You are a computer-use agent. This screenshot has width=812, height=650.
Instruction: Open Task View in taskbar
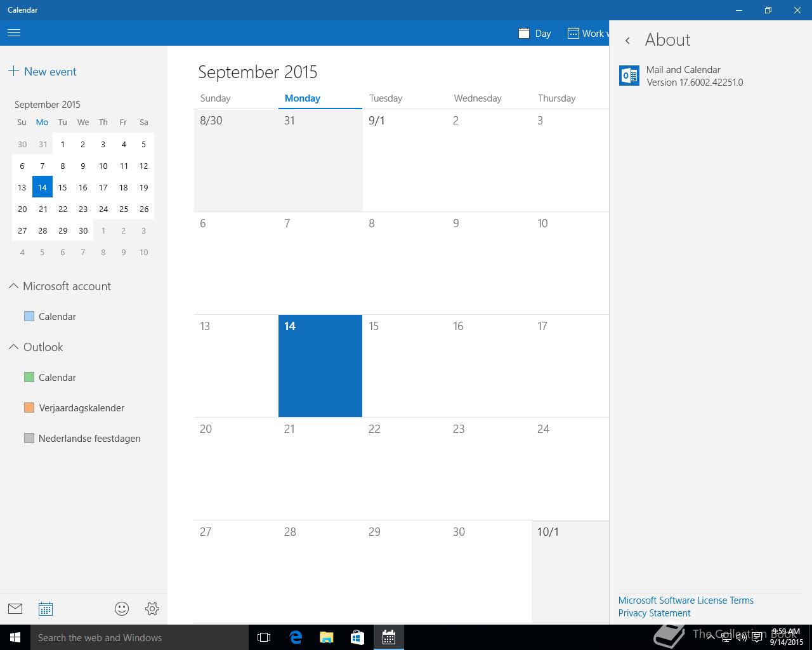[264, 637]
